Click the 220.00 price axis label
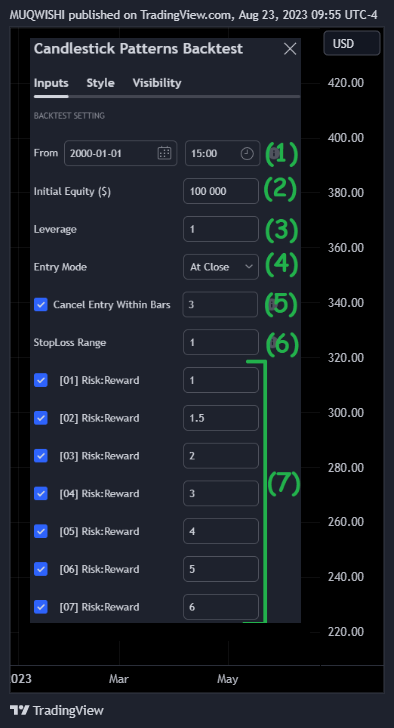Image resolution: width=394 pixels, height=728 pixels. click(346, 632)
